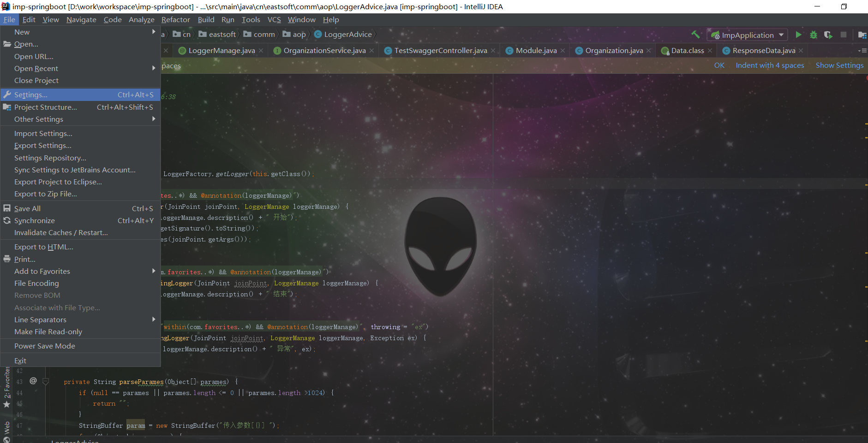Choose Close Project menu entry

tap(80, 81)
